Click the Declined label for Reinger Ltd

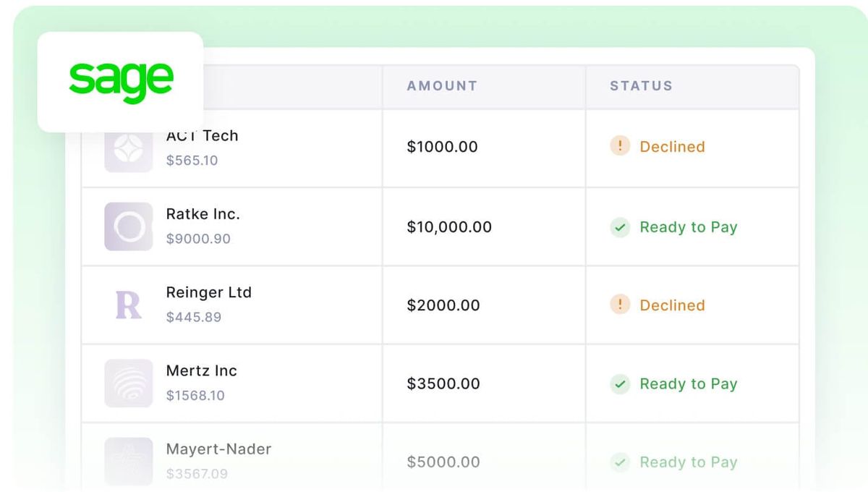pyautogui.click(x=672, y=305)
